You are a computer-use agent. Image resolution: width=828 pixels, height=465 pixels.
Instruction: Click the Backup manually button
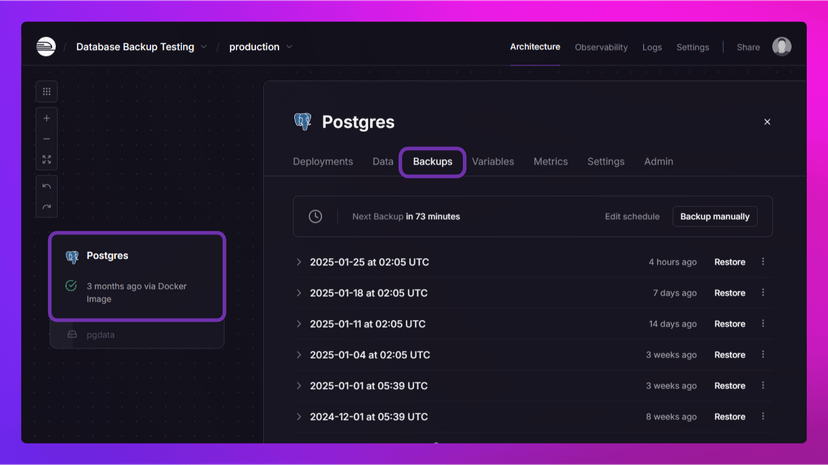[x=714, y=217]
